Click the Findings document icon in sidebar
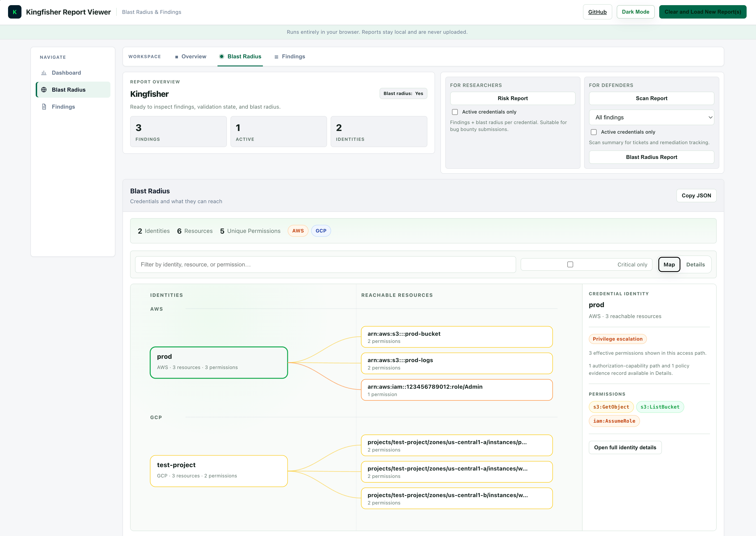Viewport: 756px width, 536px height. [44, 107]
